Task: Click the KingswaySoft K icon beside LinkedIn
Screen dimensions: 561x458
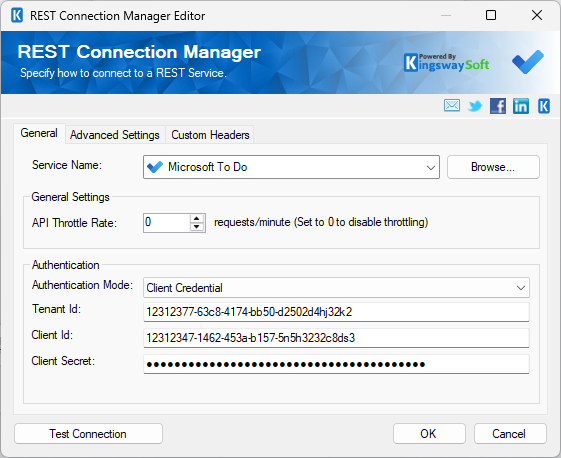Action: coord(544,106)
